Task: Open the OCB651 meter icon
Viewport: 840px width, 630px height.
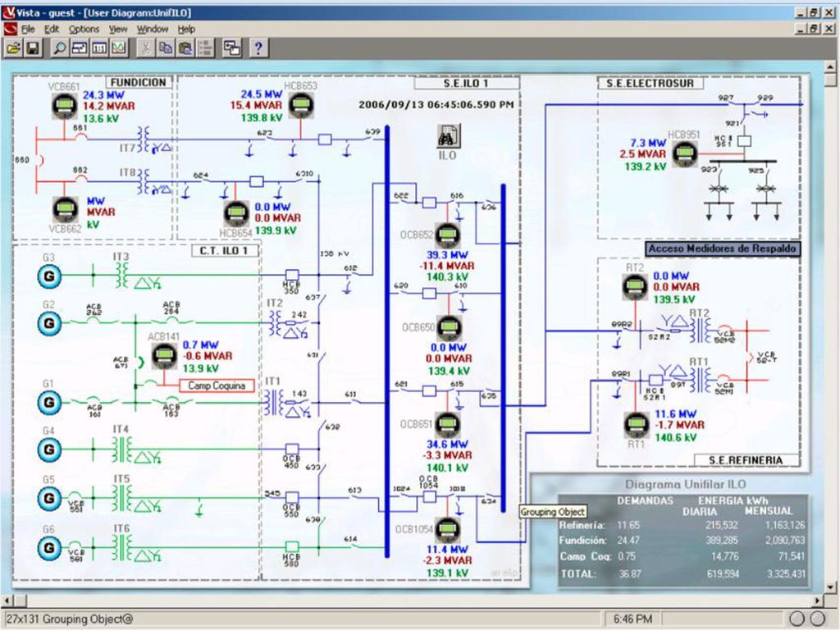Action: (x=447, y=425)
